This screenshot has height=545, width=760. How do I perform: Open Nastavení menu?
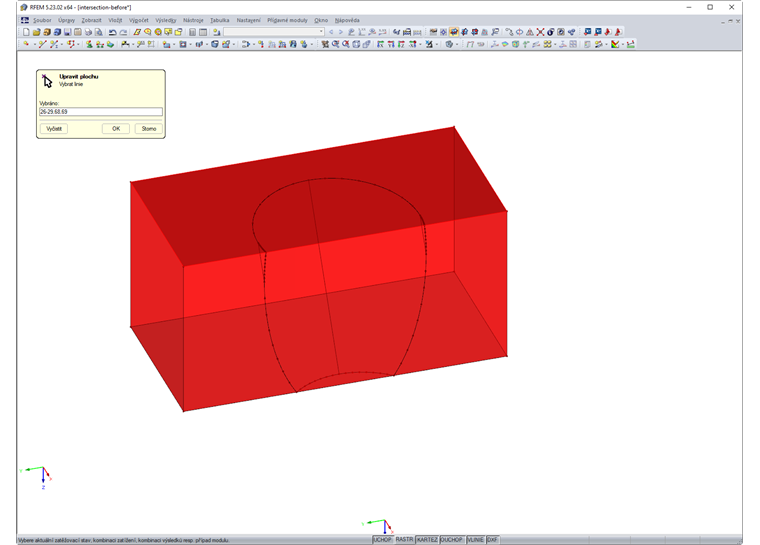click(248, 20)
